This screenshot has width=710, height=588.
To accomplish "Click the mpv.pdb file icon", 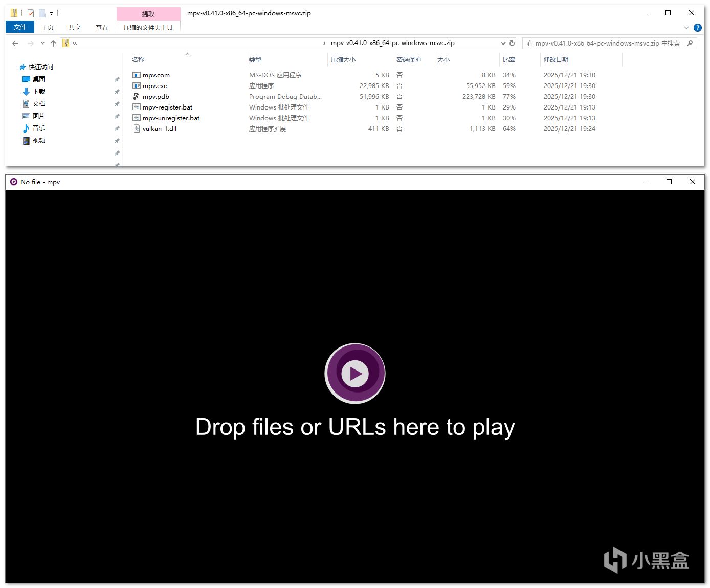I will pos(136,96).
